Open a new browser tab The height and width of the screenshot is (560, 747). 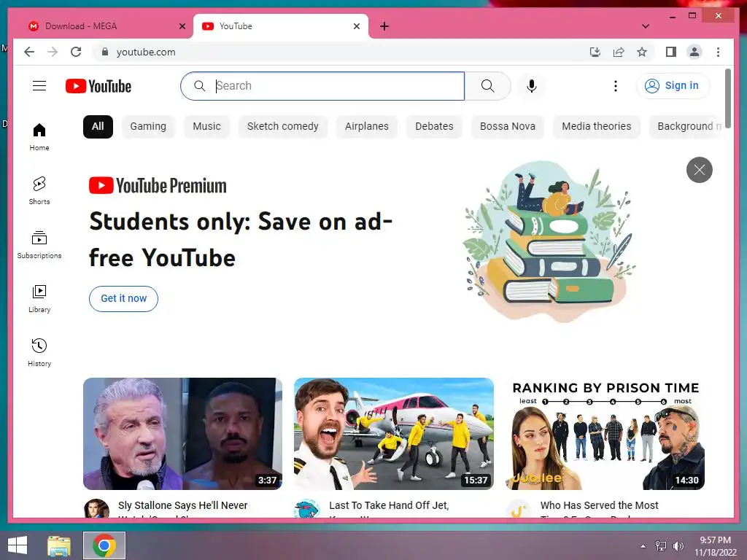point(384,26)
